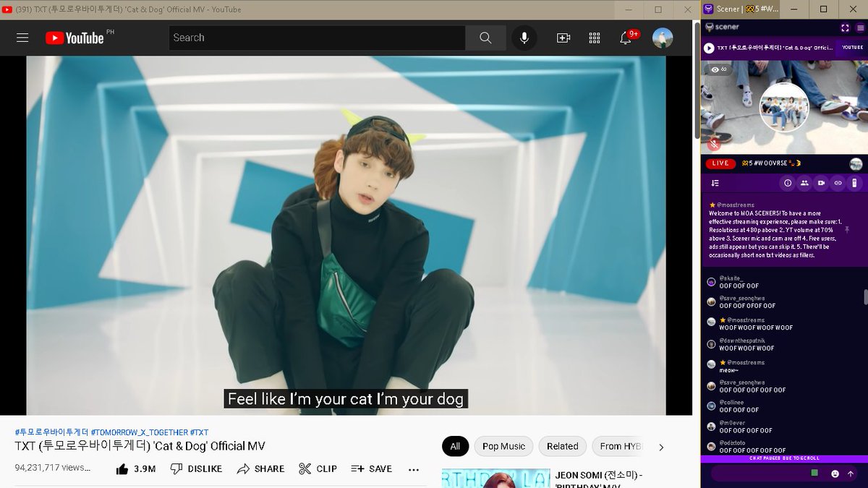Toggle the Scener camera icon
Viewport: 868px width, 488px height.
click(821, 183)
